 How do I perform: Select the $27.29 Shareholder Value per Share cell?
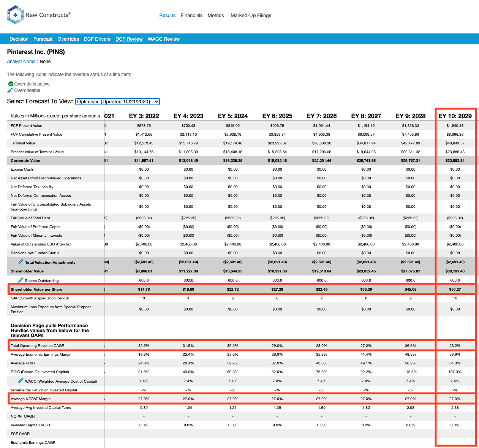coord(277,290)
